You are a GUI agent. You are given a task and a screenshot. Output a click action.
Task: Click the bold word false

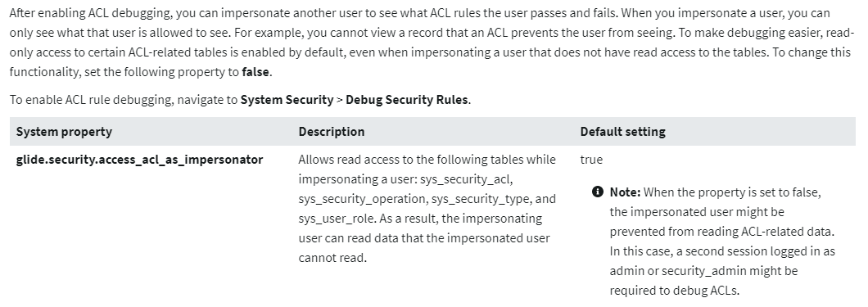[255, 72]
